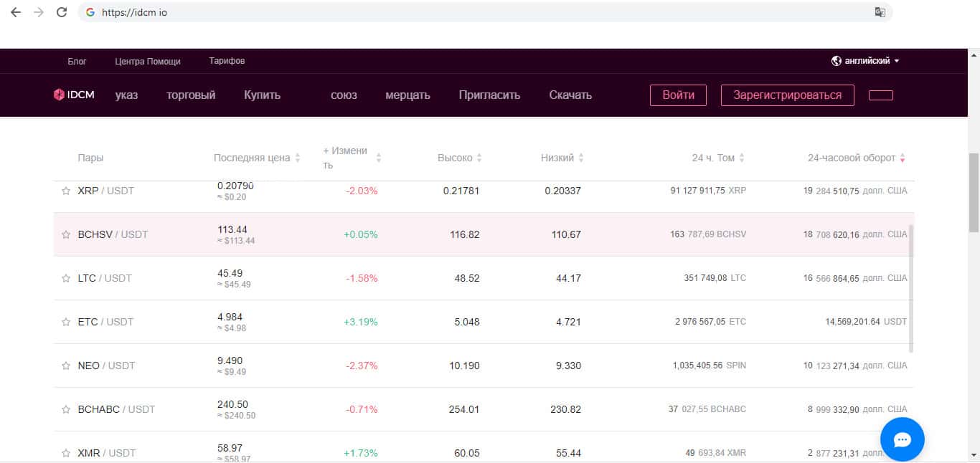Screen dimensions: 980x463
Task: Open the Скачать menu item
Action: [x=570, y=95]
